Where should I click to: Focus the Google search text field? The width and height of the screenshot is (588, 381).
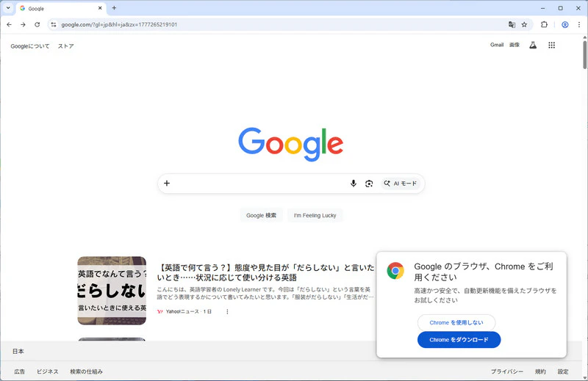click(x=259, y=184)
